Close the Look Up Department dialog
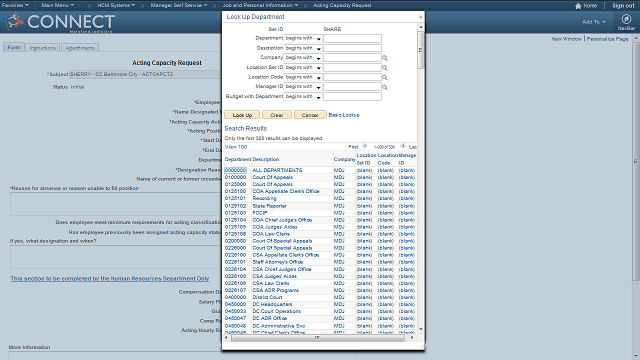640x360 pixels. coord(420,17)
